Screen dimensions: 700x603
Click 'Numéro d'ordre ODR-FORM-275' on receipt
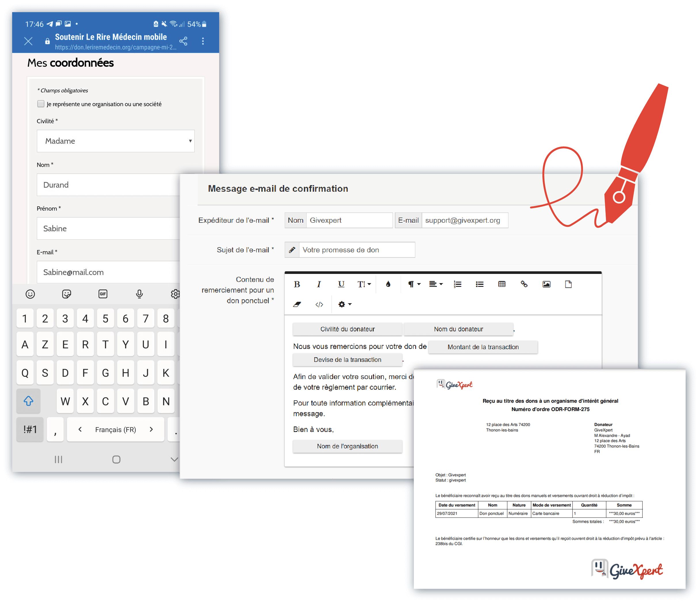coord(550,409)
